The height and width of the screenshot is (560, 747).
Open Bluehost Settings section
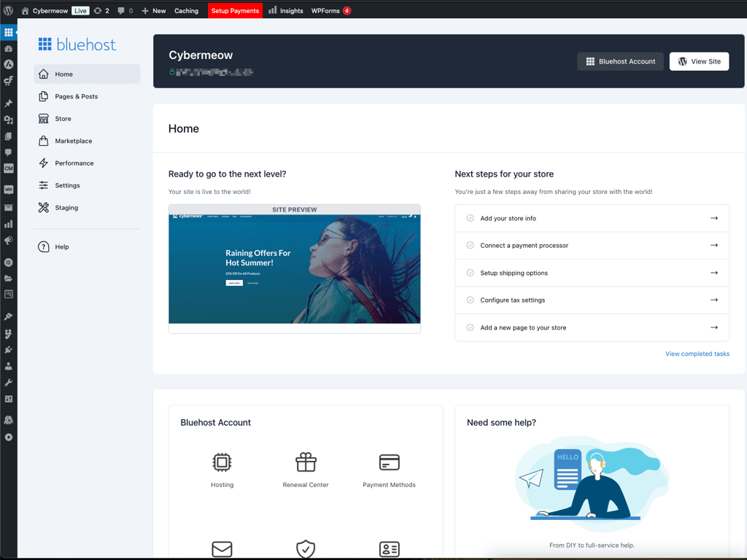click(88, 185)
